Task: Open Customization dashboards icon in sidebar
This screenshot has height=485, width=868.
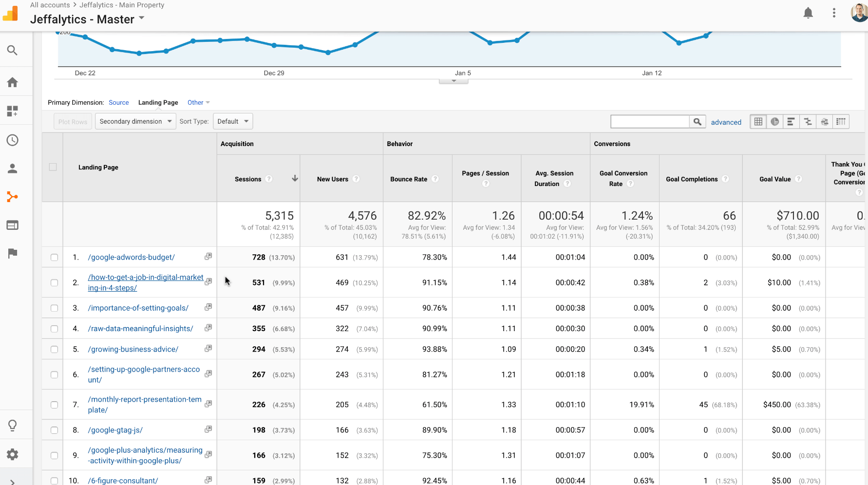Action: [x=12, y=111]
